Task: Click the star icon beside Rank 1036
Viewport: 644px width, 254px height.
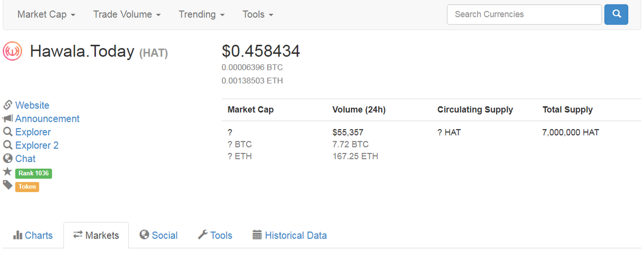Action: (8, 172)
